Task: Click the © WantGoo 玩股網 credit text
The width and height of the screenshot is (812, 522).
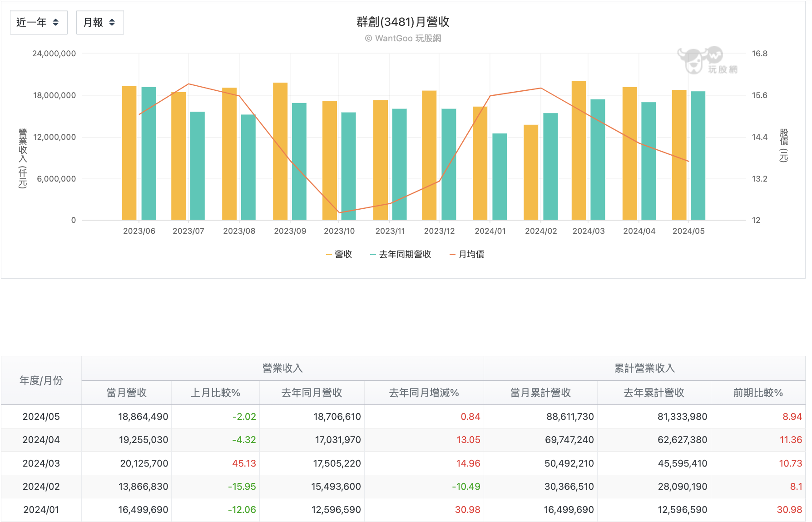Action: (x=403, y=39)
